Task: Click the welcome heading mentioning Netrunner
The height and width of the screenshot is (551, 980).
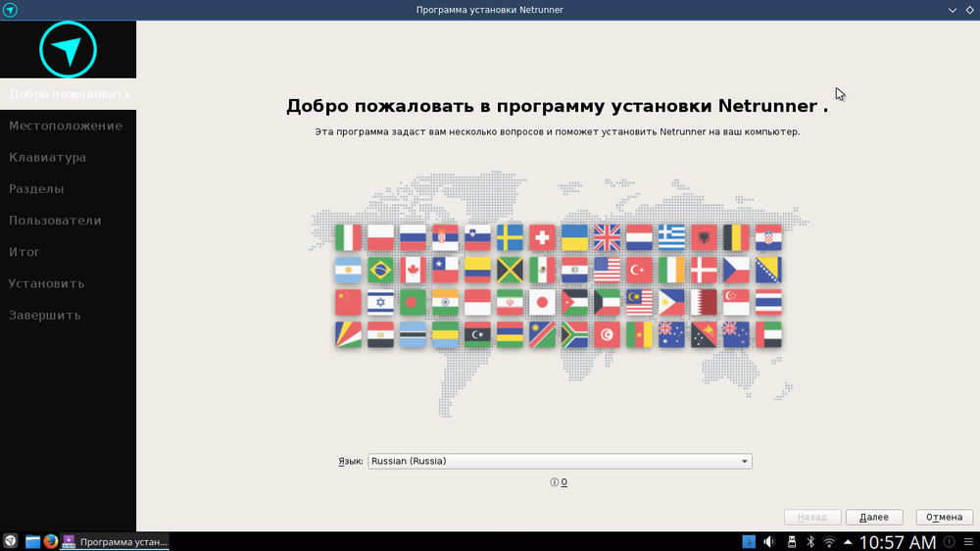Action: (x=557, y=106)
